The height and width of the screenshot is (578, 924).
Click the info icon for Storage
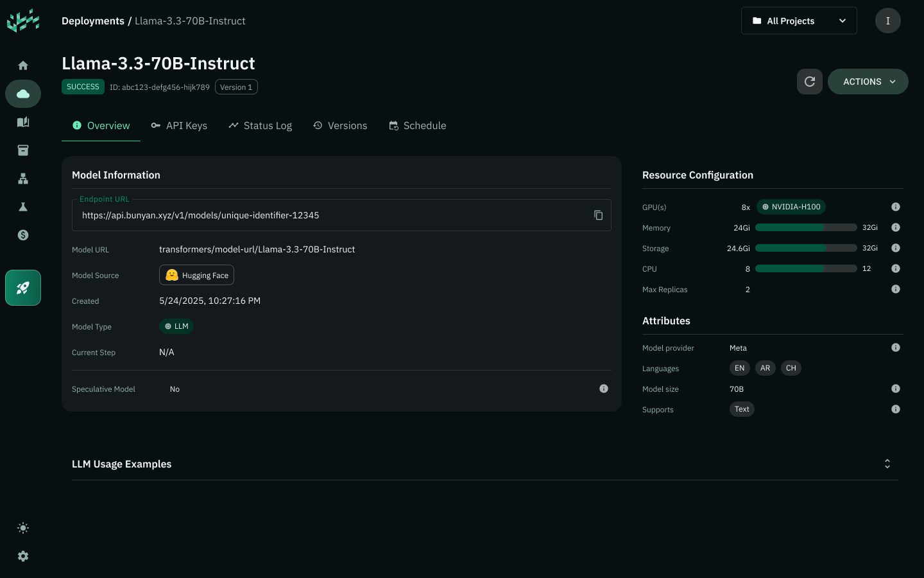896,248
